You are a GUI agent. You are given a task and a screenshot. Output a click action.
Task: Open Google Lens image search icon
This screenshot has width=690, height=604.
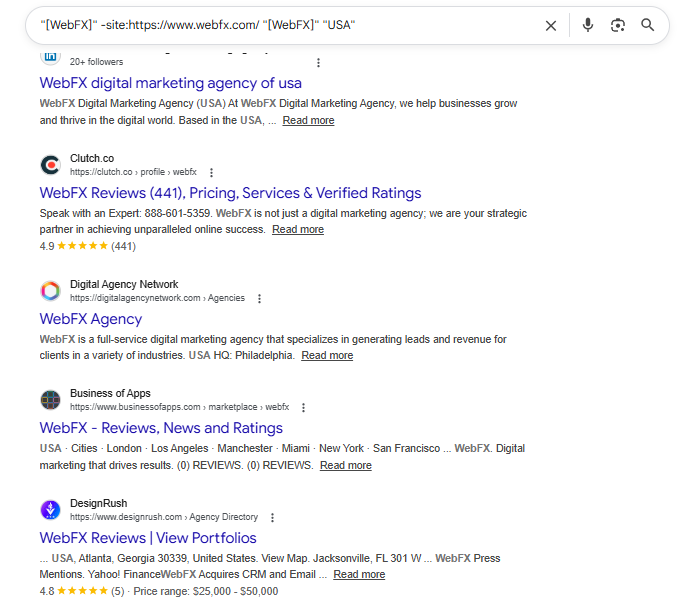pyautogui.click(x=618, y=25)
